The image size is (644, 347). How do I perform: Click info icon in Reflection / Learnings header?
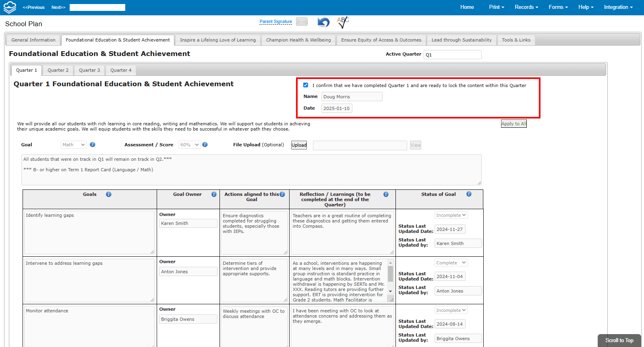386,194
